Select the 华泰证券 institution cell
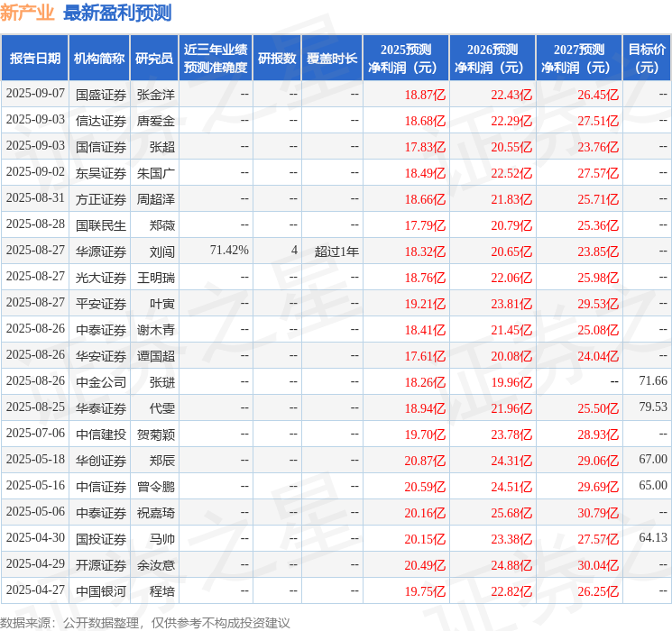Viewport: 672px width, 631px height. click(101, 408)
